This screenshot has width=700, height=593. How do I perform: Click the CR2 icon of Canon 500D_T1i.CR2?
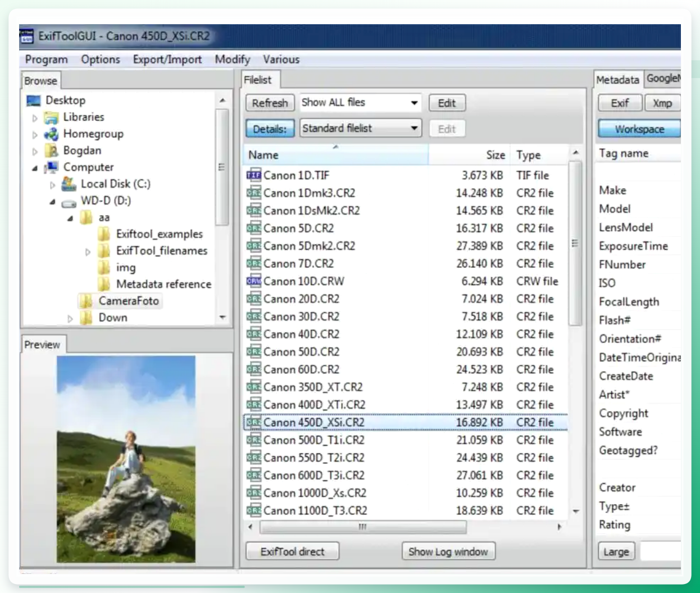click(x=254, y=440)
